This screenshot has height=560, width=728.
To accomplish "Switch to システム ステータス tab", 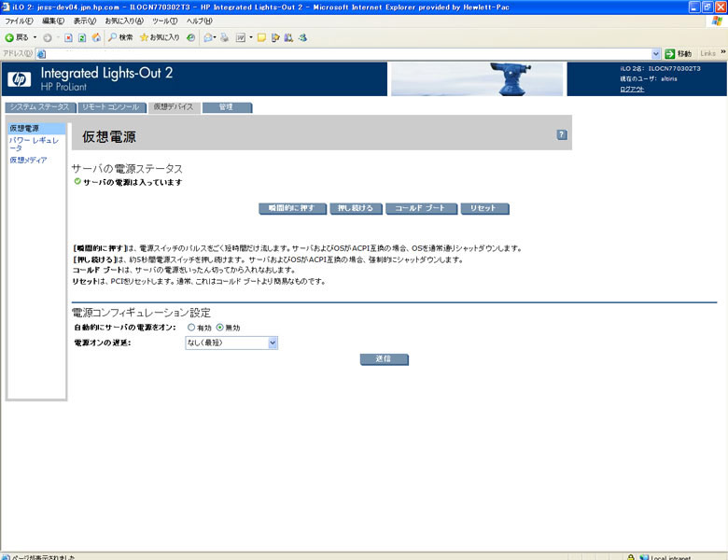I will (x=40, y=107).
